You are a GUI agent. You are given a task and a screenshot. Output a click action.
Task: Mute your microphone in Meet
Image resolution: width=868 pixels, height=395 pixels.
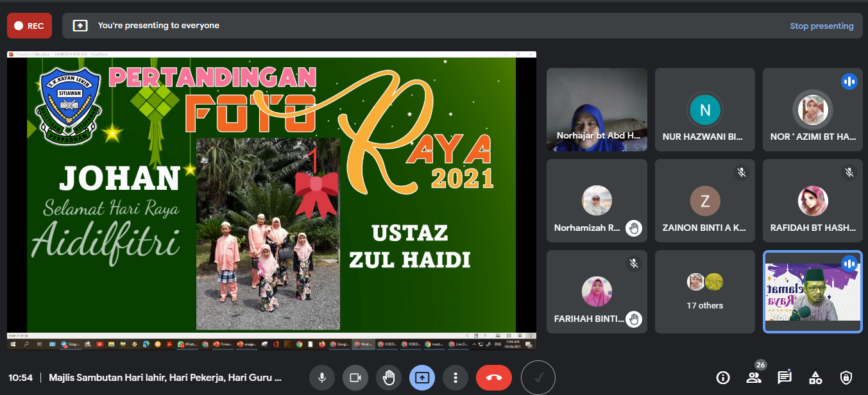[x=321, y=377]
